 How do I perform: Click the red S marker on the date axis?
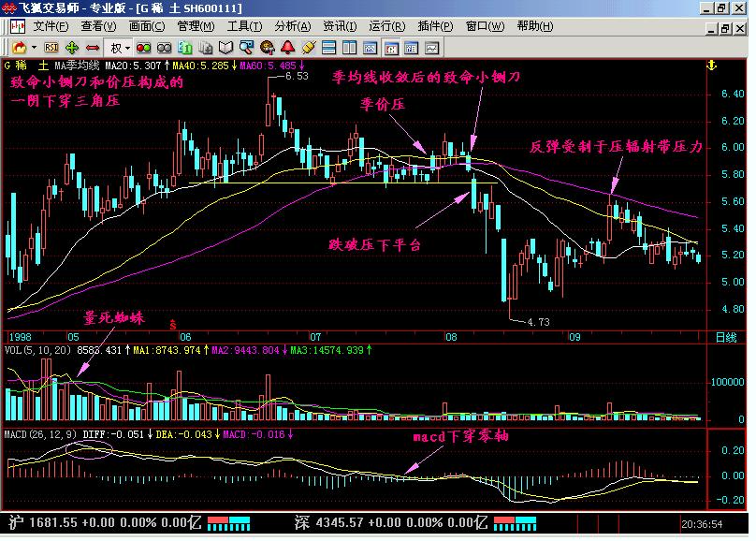point(172,325)
